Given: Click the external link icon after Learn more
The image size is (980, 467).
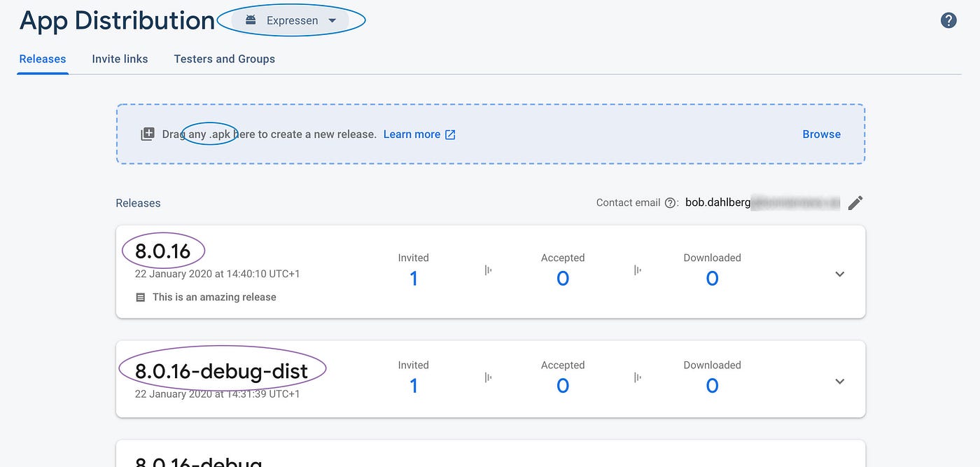Looking at the screenshot, I should point(450,134).
